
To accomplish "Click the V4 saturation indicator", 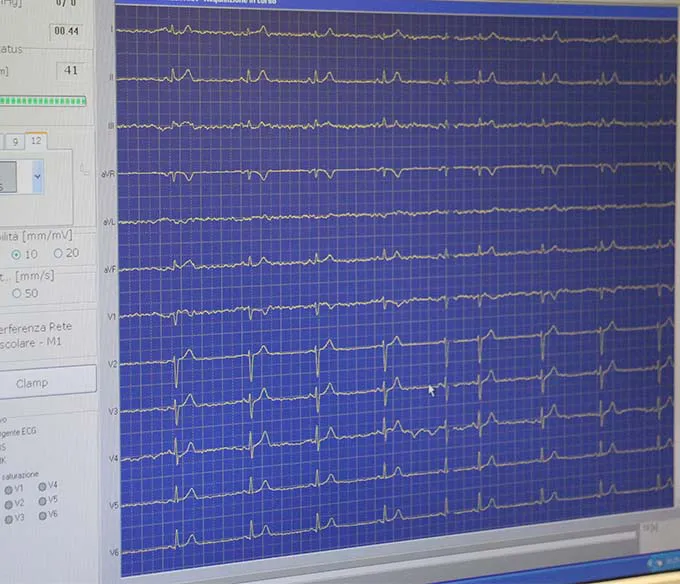I will [42, 486].
